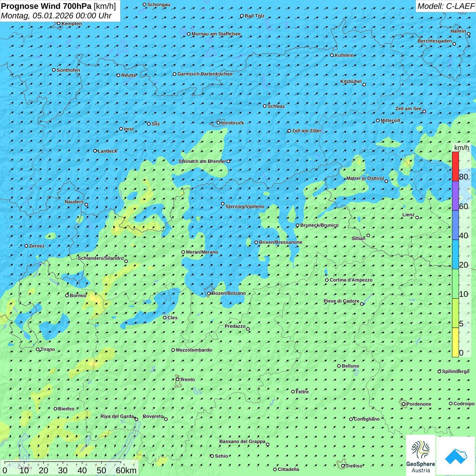The width and height of the screenshot is (476, 476).
Task: Click the Nauders city marker circle
Action: tap(86, 205)
